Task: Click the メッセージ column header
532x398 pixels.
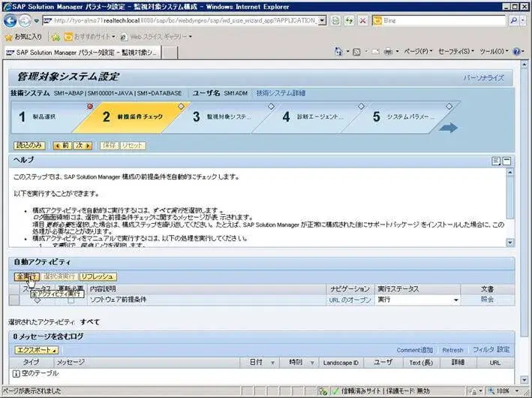Action: (x=146, y=363)
